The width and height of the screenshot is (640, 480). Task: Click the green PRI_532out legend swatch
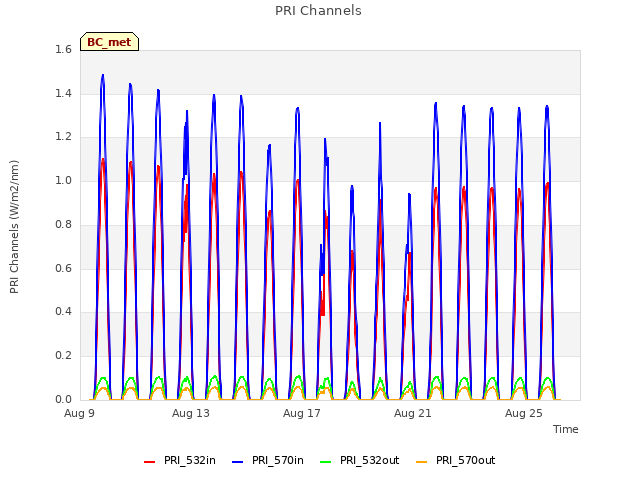click(326, 462)
